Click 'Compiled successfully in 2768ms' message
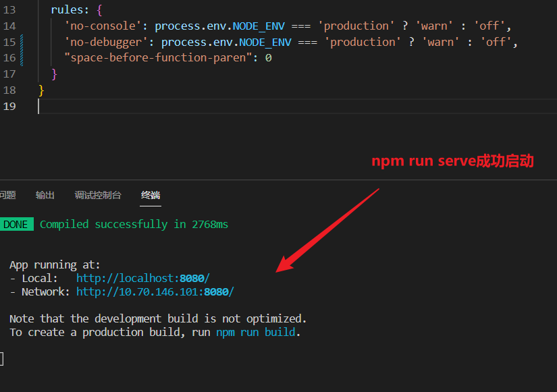 [134, 224]
